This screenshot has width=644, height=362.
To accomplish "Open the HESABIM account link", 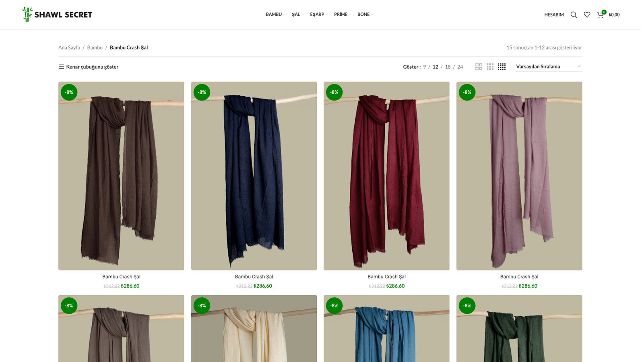I will click(554, 14).
